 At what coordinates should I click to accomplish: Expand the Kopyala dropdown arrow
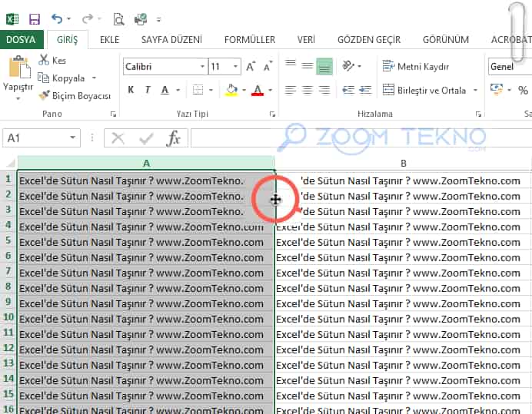[x=94, y=78]
